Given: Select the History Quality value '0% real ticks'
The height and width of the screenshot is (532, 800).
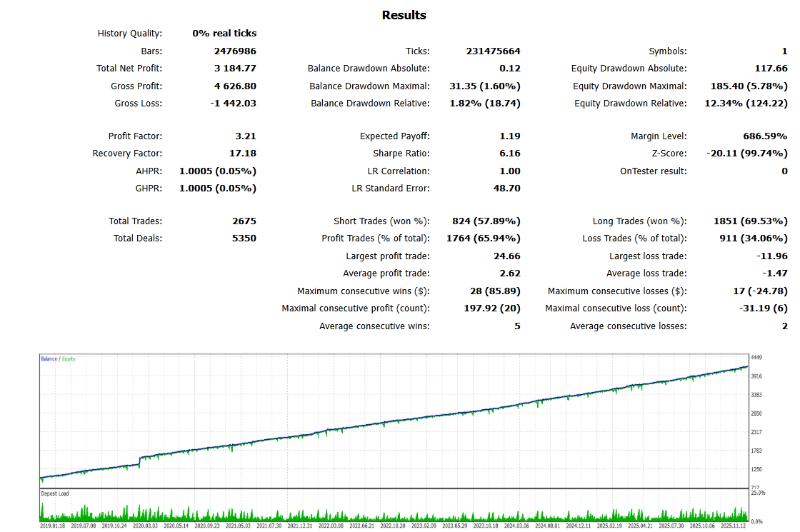Looking at the screenshot, I should pyautogui.click(x=224, y=33).
